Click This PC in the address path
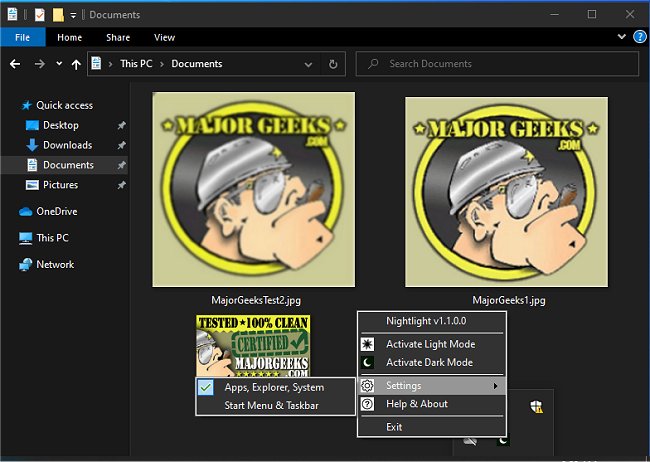The image size is (650, 462). click(x=136, y=64)
